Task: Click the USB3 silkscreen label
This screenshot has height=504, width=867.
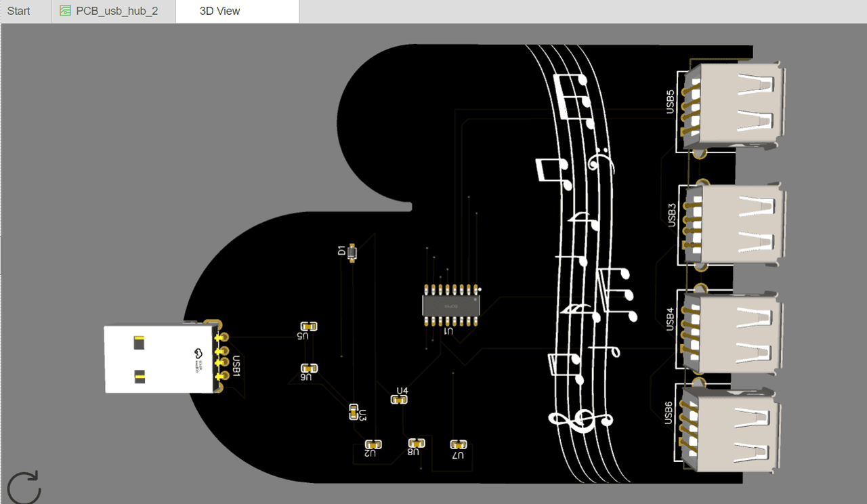Action: (x=672, y=214)
